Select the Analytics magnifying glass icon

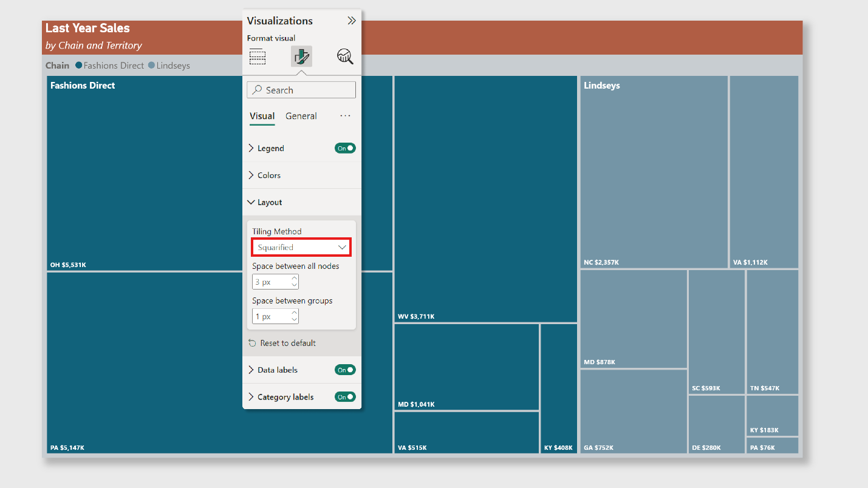[345, 56]
